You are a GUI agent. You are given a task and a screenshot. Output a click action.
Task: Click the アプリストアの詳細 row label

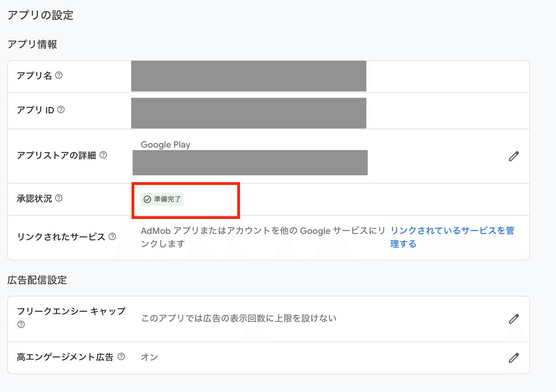56,156
